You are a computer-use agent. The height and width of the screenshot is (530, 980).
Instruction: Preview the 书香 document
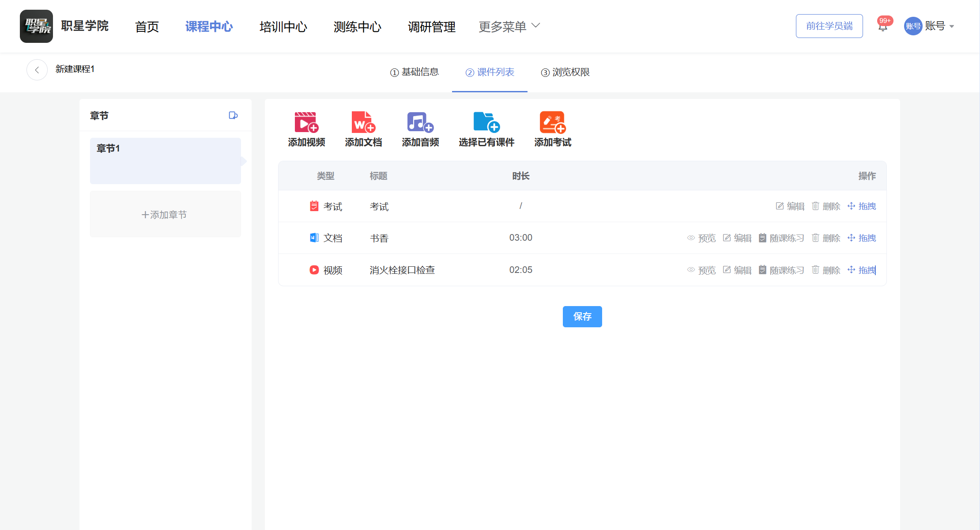[x=701, y=238]
